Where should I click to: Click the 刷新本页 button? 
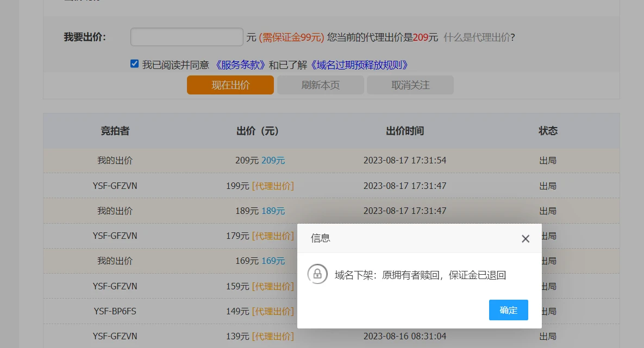(x=320, y=85)
